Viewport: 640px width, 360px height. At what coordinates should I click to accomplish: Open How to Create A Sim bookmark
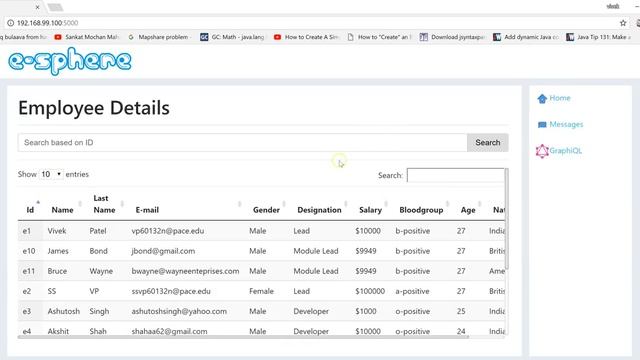(306, 37)
